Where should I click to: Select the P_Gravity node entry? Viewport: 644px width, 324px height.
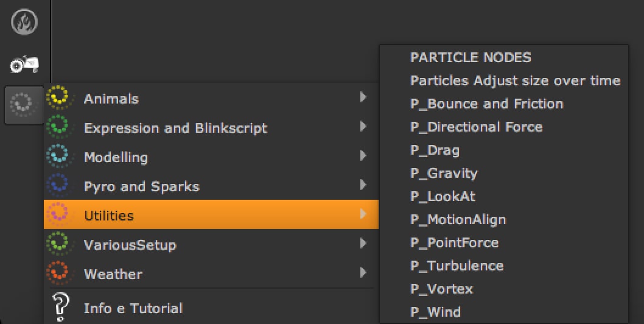pos(444,173)
